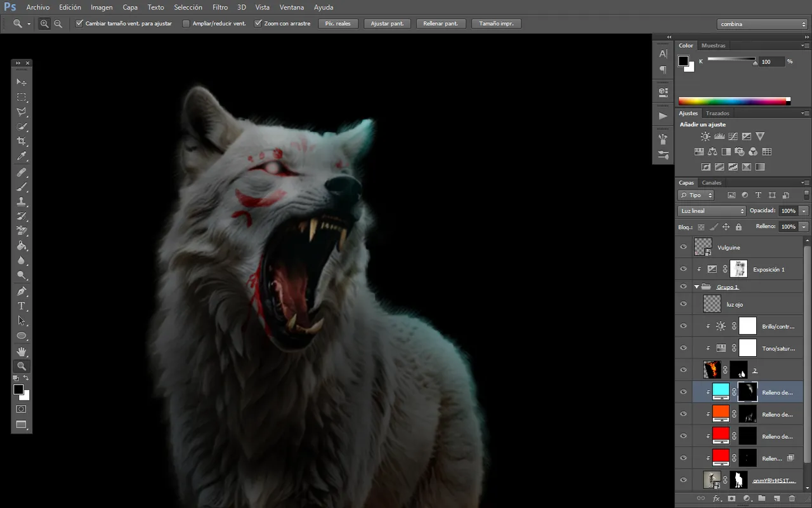Screen dimensions: 812x508
Task: Open the Luz lineal blend mode dropdown
Action: [712, 211]
